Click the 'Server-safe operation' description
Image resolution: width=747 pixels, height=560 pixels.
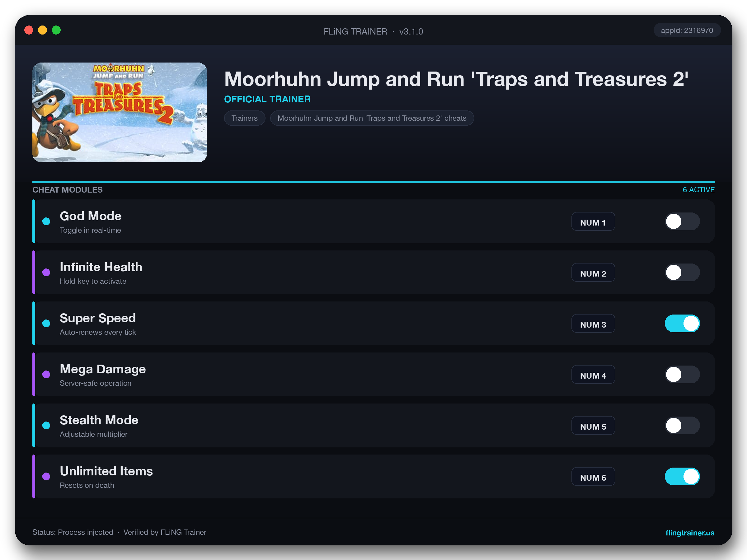96,383
